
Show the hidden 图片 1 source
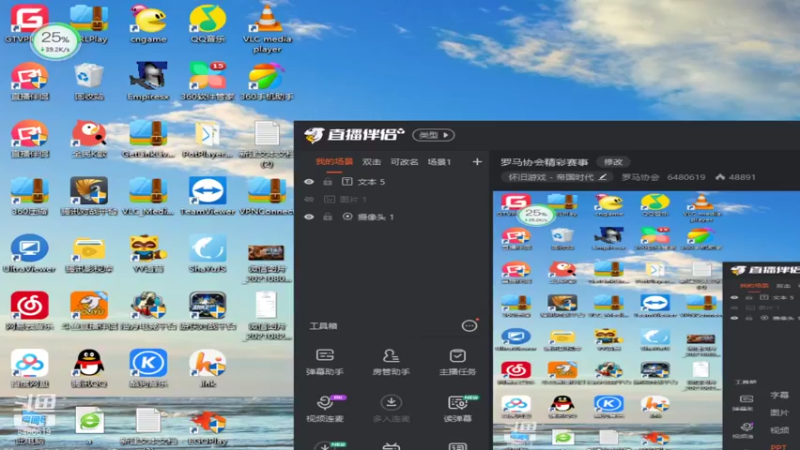coord(309,199)
